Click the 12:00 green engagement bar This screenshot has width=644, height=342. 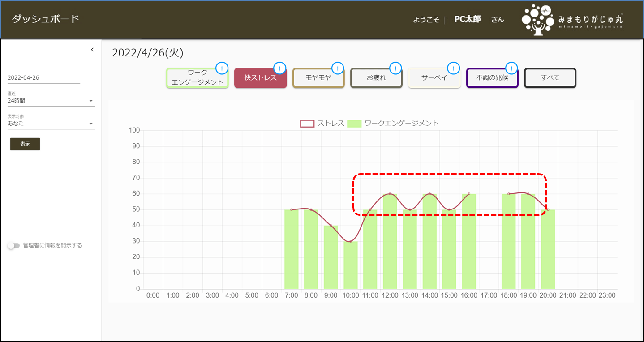pos(390,242)
